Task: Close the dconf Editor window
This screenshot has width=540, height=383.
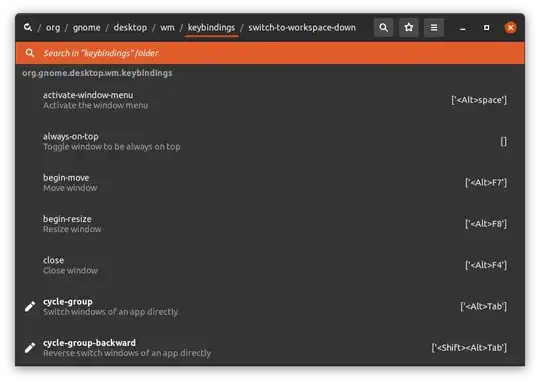Action: coord(510,28)
